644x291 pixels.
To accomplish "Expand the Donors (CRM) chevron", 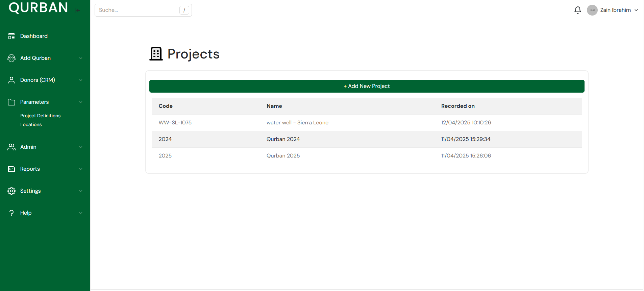I will click(x=80, y=80).
